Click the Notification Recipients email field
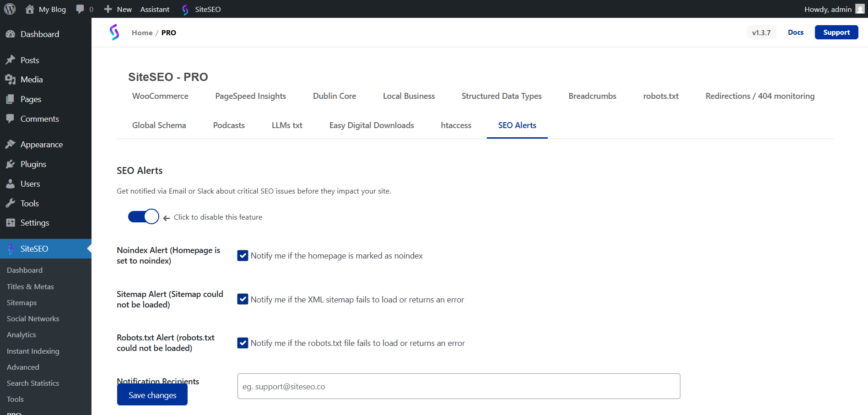This screenshot has height=415, width=868. 458,386
